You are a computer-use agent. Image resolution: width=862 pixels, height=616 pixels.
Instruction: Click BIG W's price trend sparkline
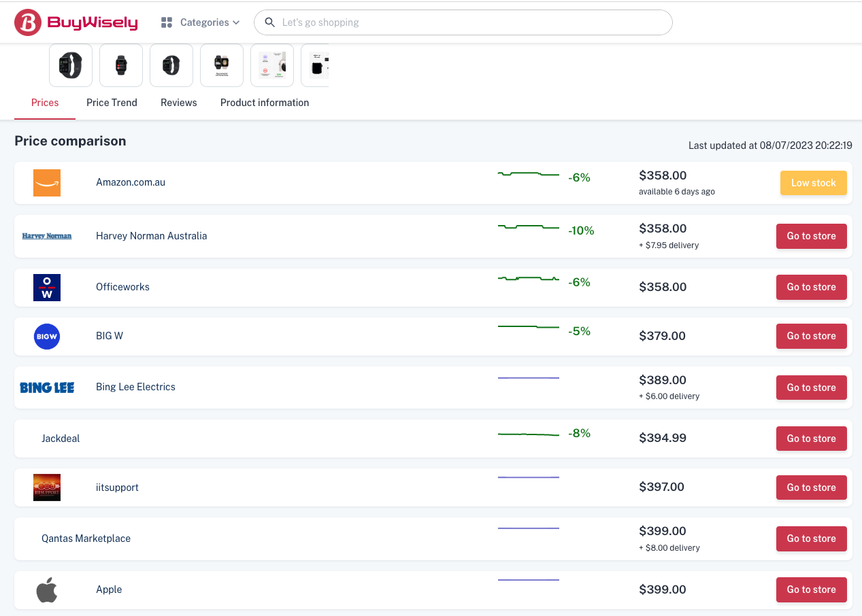pyautogui.click(x=529, y=327)
